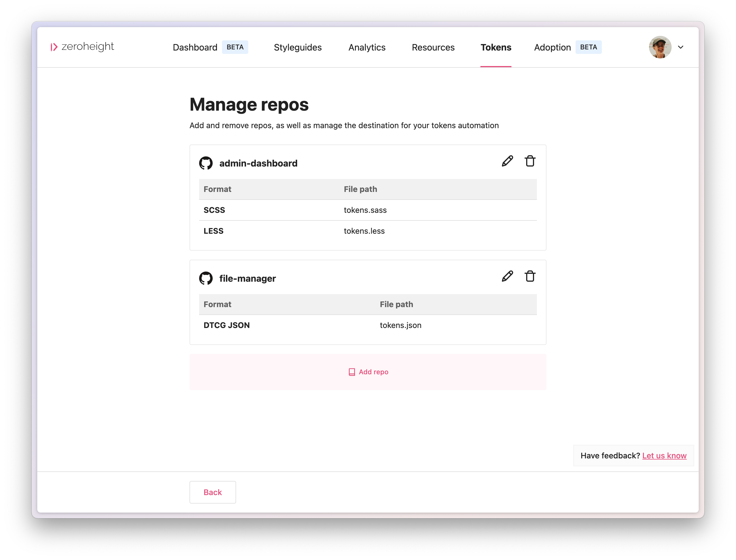Click the tokens.sass file path
736x560 pixels.
pos(365,210)
